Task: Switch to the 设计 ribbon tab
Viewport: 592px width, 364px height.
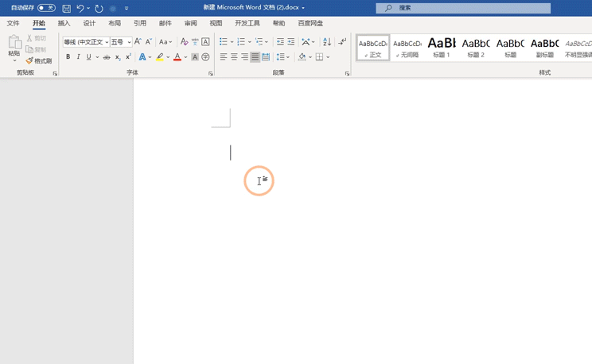Action: [x=89, y=23]
